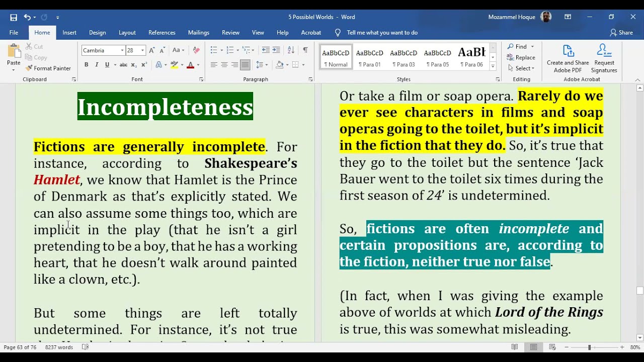This screenshot has height=362, width=644.
Task: Toggle Italic formatting
Action: [97, 65]
